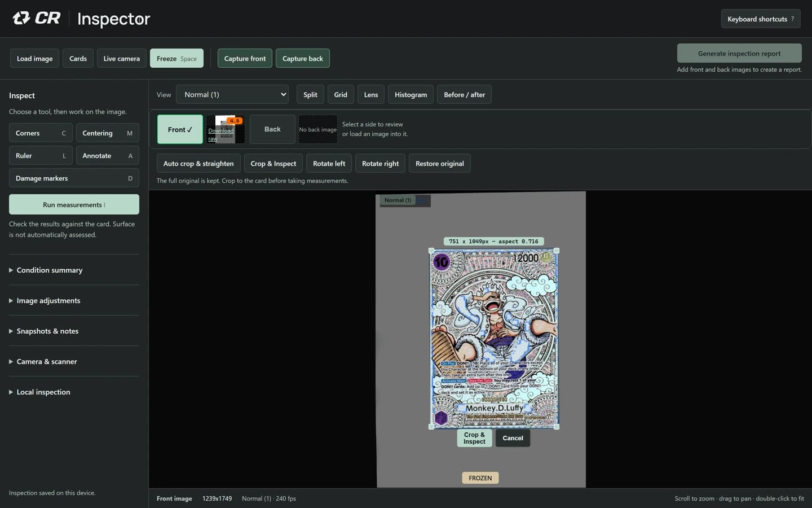The height and width of the screenshot is (508, 812).
Task: Toggle the Histogram display
Action: 411,94
